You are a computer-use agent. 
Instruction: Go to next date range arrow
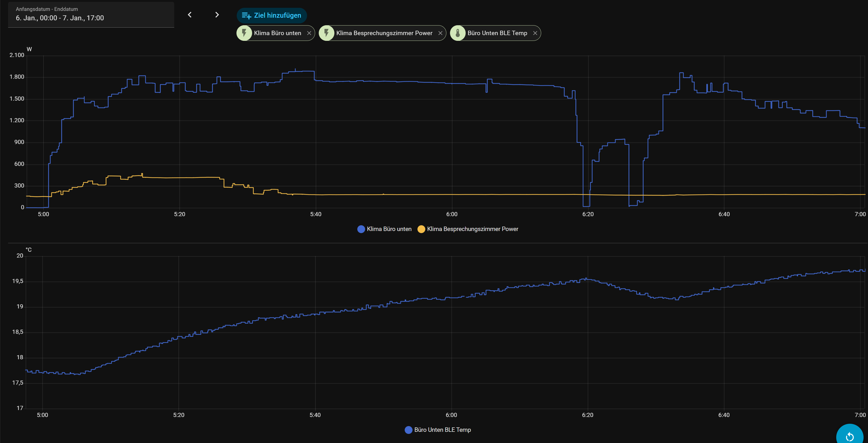[217, 15]
